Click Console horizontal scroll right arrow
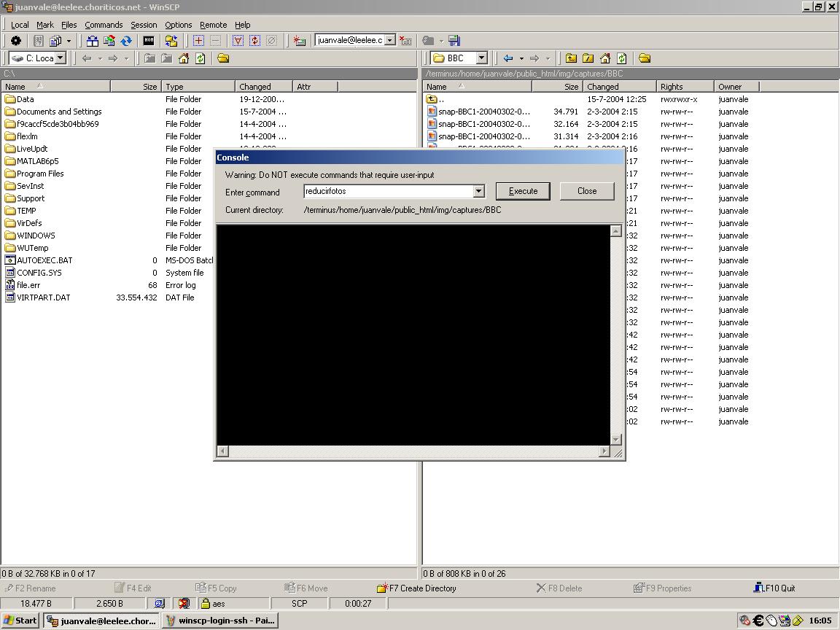 604,451
